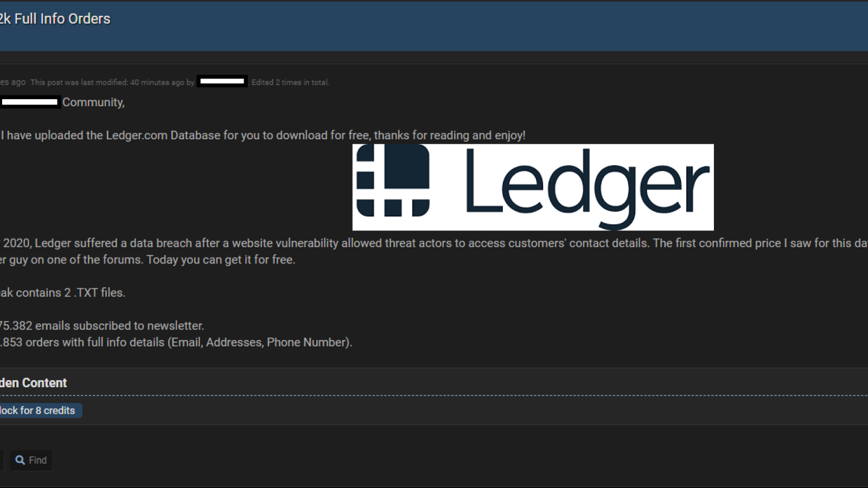This screenshot has width=868, height=488.
Task: Click the 'contains 2 .TXT files' line
Action: tap(62, 293)
